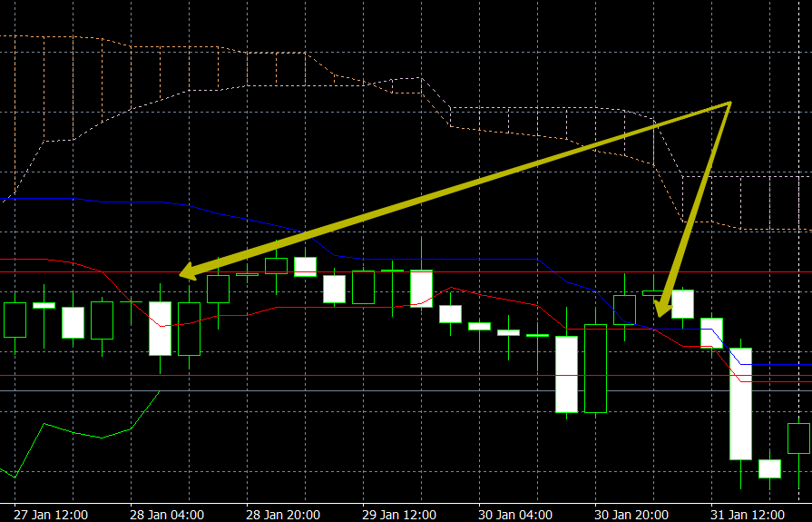Click the 30 Jan 20:00 time label

[x=631, y=515]
